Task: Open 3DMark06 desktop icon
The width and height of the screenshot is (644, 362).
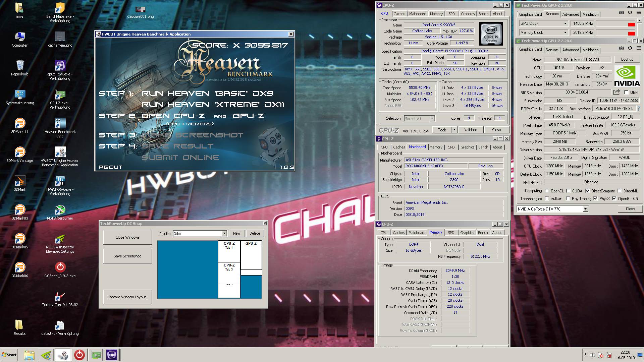Action: click(x=20, y=270)
